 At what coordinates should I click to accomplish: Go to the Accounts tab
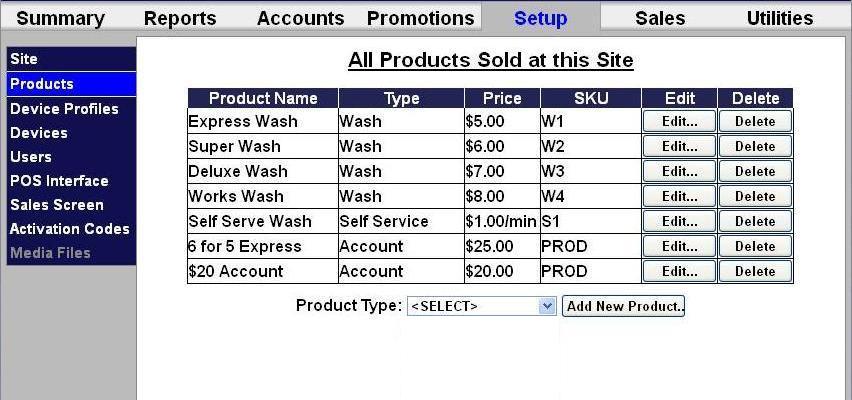[x=300, y=18]
